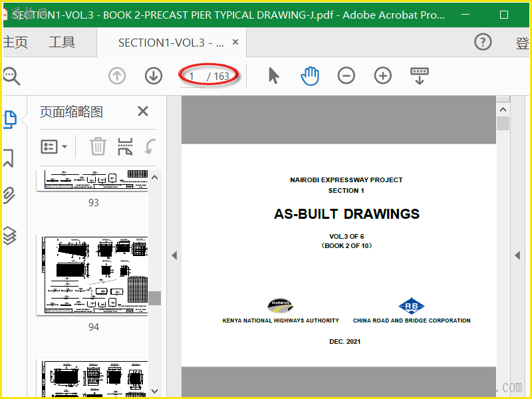
Task: Zoom in with the plus icon
Action: 383,76
